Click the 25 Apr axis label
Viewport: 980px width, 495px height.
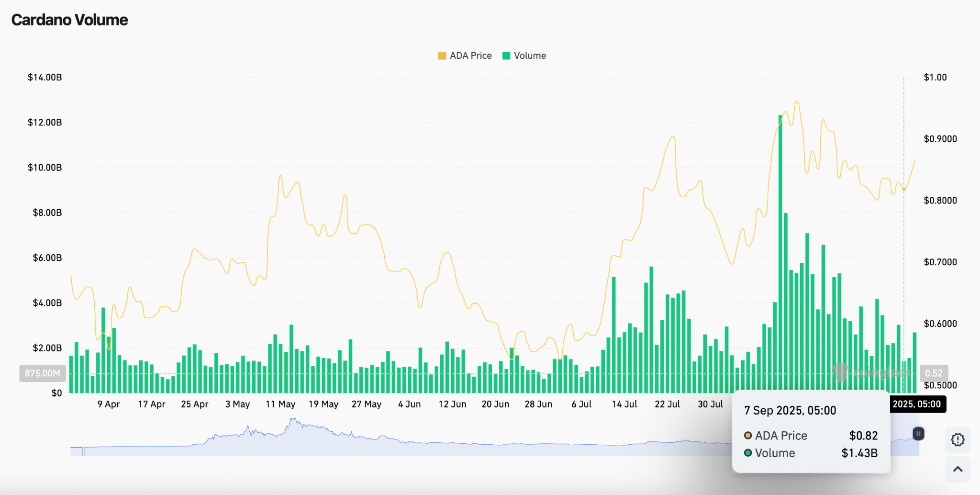[x=195, y=404]
